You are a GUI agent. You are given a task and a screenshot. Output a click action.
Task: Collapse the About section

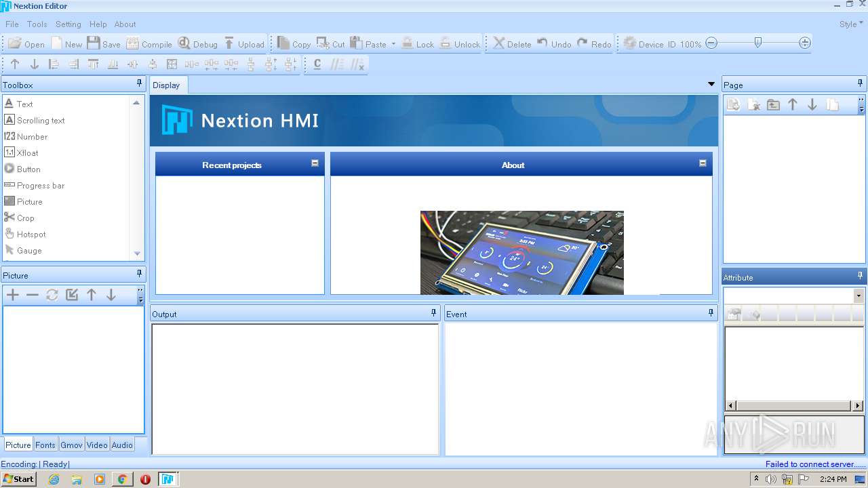[703, 163]
